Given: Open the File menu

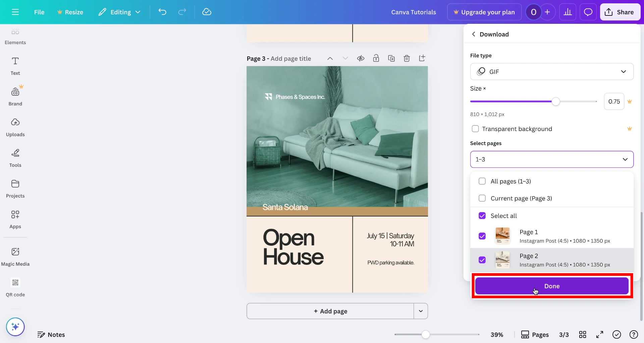Looking at the screenshot, I should [x=39, y=12].
